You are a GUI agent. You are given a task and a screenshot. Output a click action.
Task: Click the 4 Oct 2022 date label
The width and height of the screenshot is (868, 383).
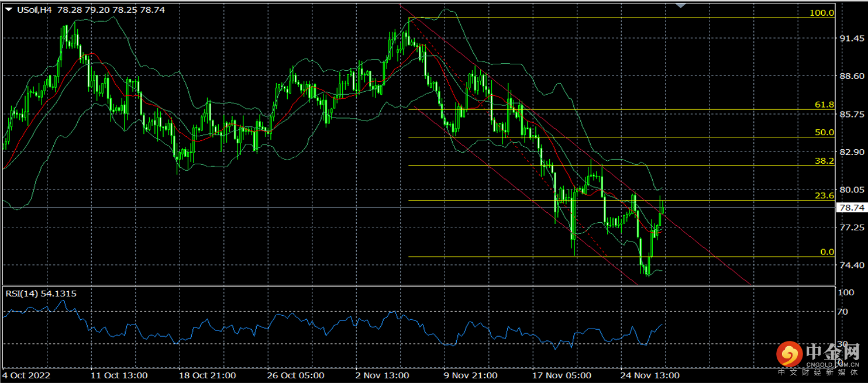click(x=27, y=375)
